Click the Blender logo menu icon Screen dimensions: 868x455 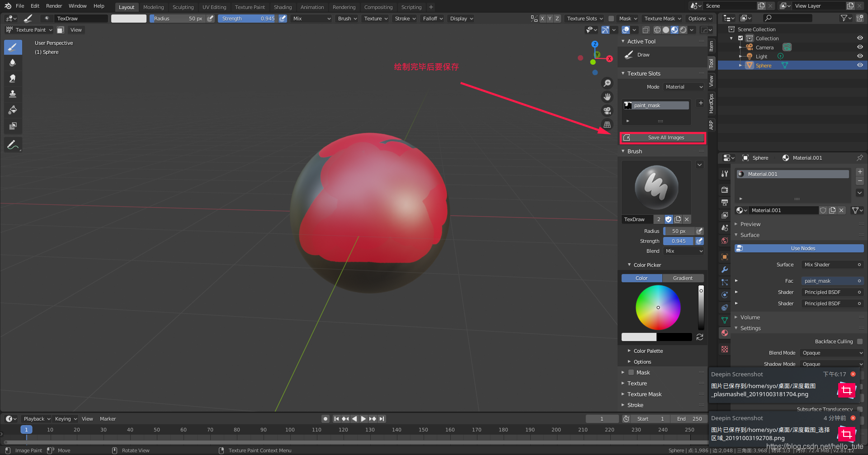coord(8,6)
